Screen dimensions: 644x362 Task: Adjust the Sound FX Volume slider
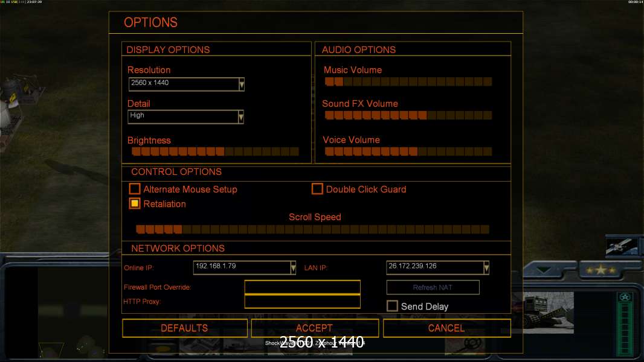408,115
